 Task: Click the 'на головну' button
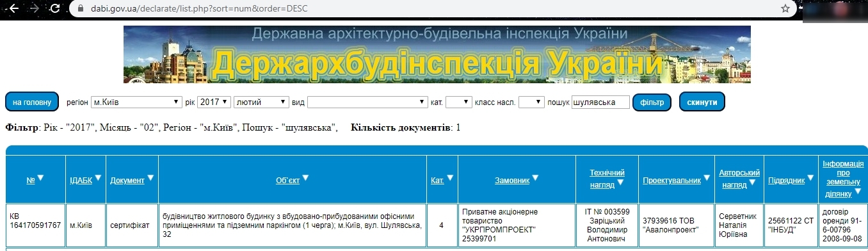coord(32,102)
